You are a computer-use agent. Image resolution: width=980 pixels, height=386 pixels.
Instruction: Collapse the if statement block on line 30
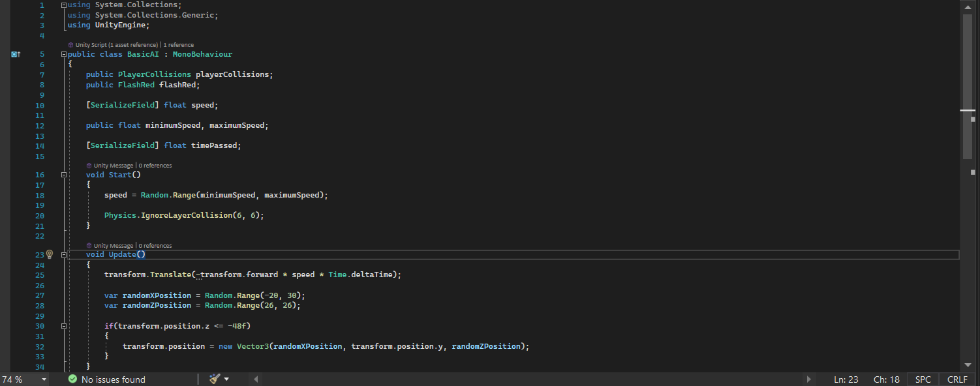(x=63, y=326)
